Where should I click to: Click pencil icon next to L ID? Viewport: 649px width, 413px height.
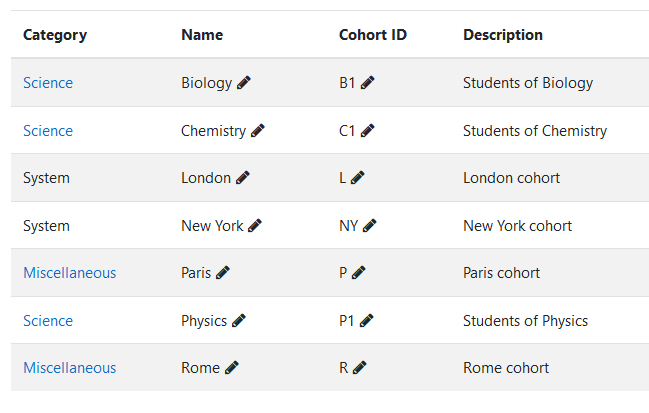358,178
